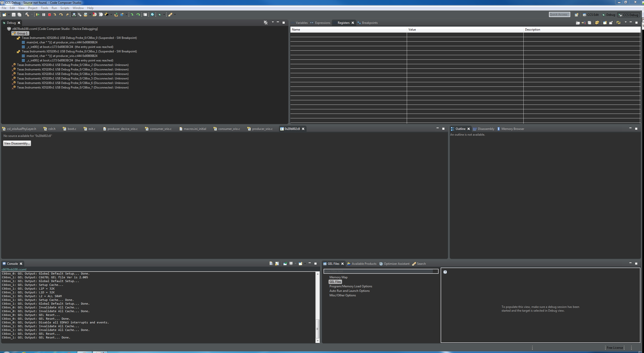This screenshot has height=353, width=644.
Task: Open the Scripts menu
Action: click(x=65, y=8)
